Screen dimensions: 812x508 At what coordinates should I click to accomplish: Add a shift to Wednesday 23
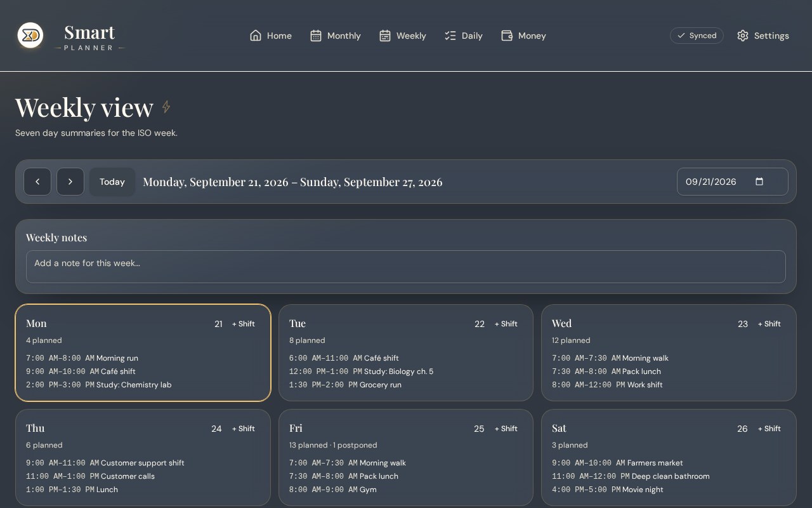pyautogui.click(x=769, y=324)
